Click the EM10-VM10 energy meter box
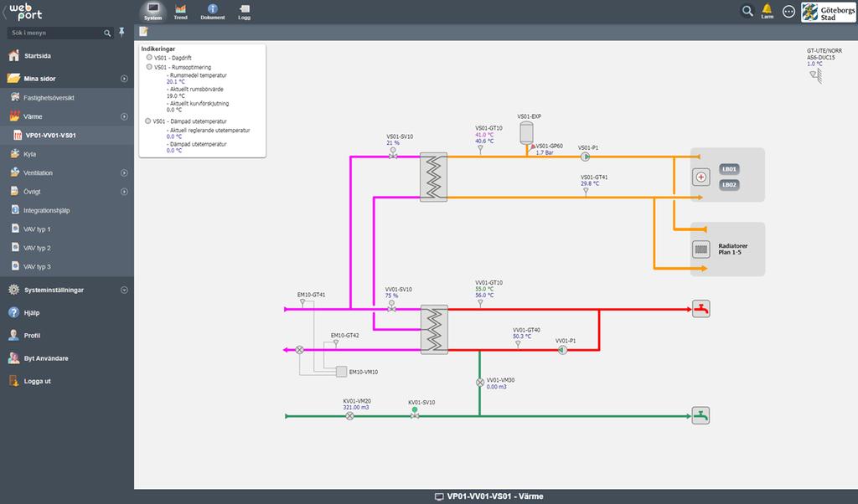The width and height of the screenshot is (858, 504). tap(342, 372)
